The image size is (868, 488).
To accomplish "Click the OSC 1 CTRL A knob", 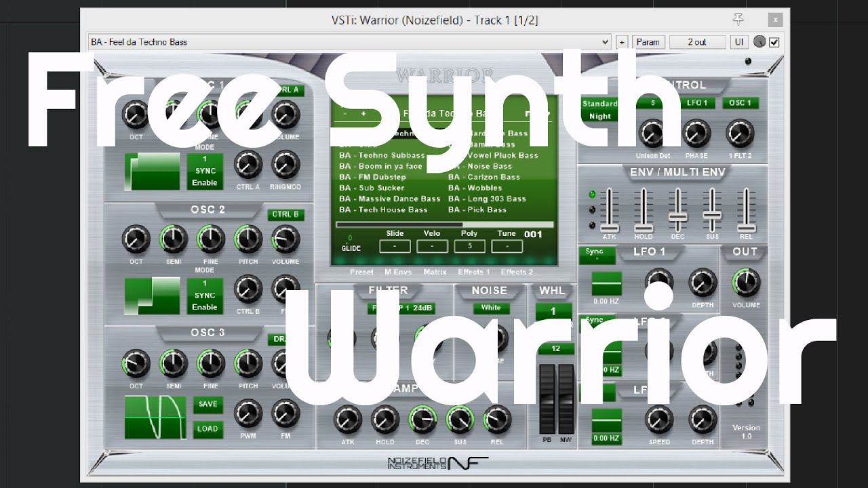I will pos(248,165).
